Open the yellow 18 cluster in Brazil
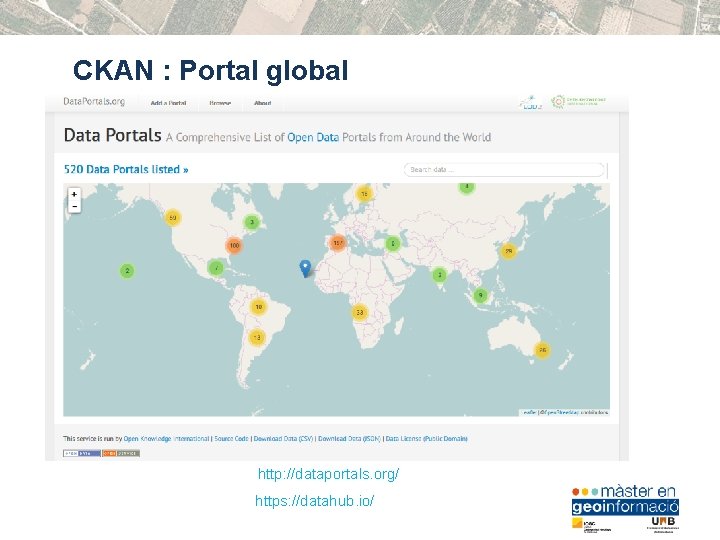The image size is (720, 540). tap(259, 307)
